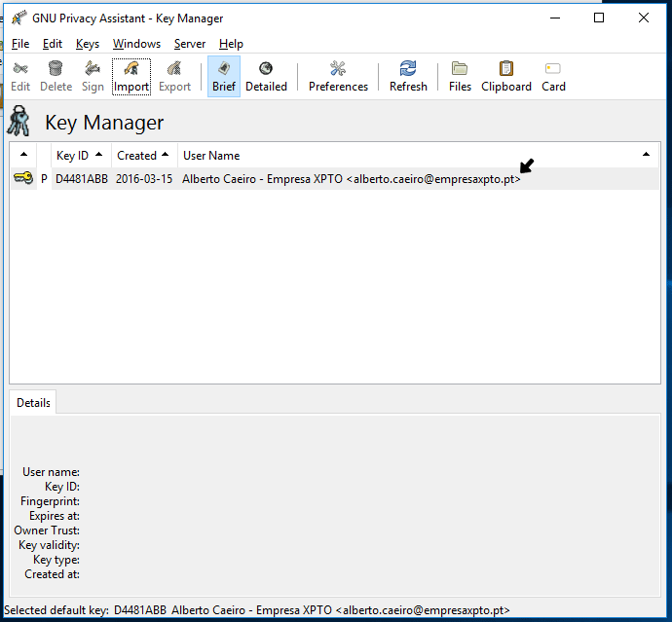Image resolution: width=672 pixels, height=622 pixels.
Task: Click the Import keys toolbar icon
Action: [x=131, y=76]
